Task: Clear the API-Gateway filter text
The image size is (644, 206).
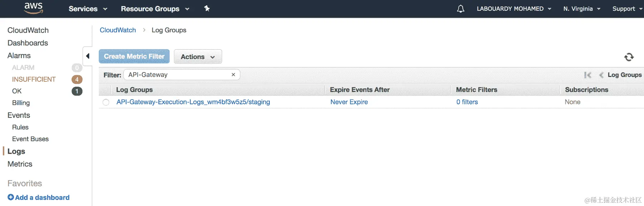Action: pos(233,75)
